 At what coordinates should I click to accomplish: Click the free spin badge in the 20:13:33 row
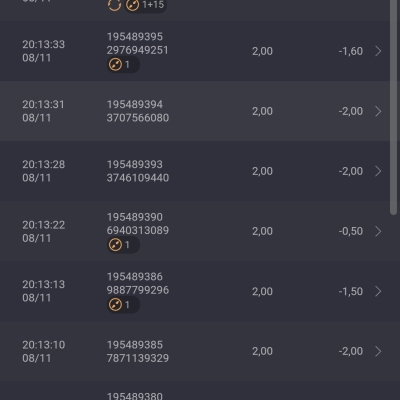(123, 64)
